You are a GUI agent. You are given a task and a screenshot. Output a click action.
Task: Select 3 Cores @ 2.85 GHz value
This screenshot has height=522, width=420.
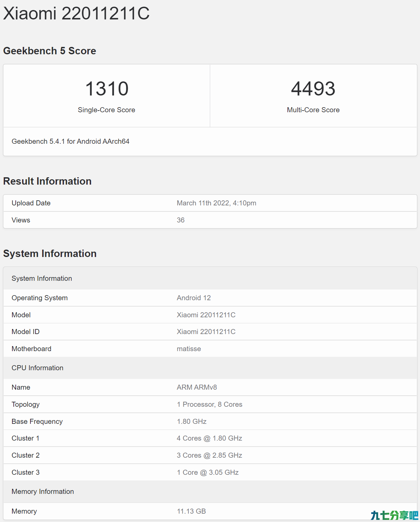click(209, 455)
